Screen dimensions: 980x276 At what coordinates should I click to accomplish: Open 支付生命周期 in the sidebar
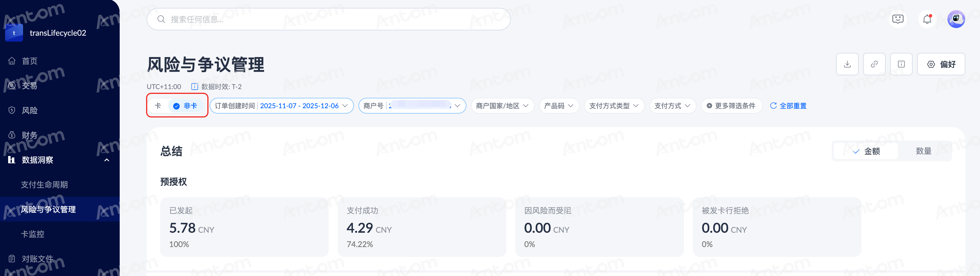pos(44,185)
